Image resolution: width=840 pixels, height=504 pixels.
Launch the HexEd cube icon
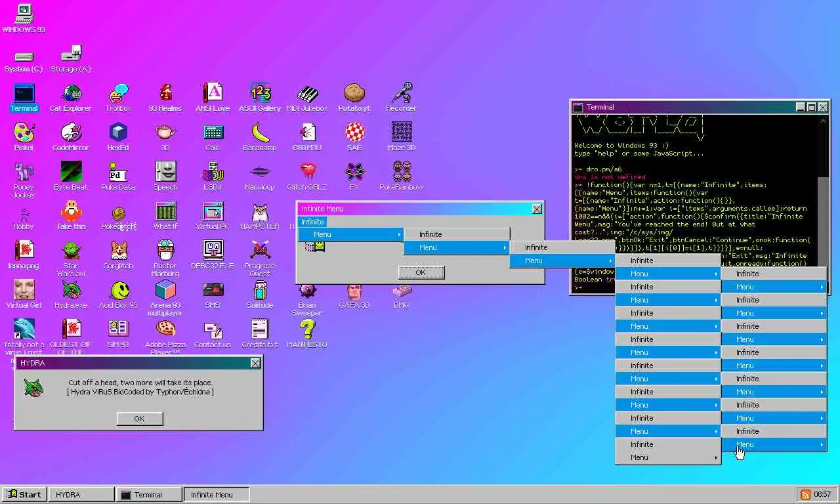118,136
